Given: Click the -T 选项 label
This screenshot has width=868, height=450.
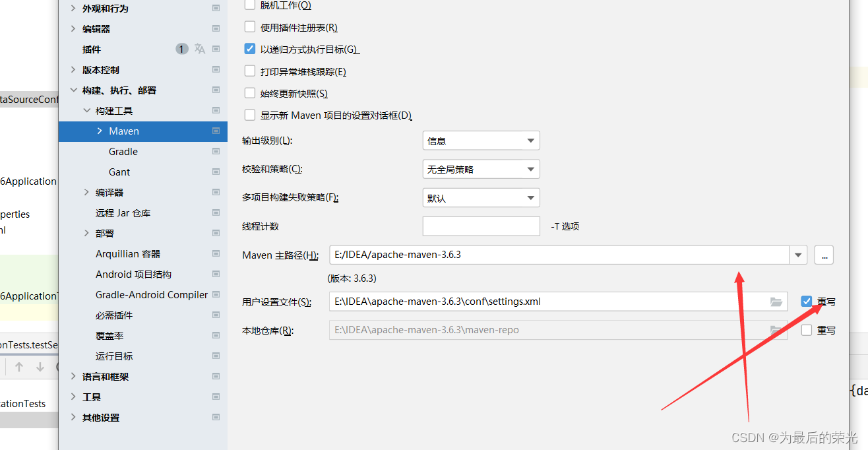Looking at the screenshot, I should pos(565,226).
